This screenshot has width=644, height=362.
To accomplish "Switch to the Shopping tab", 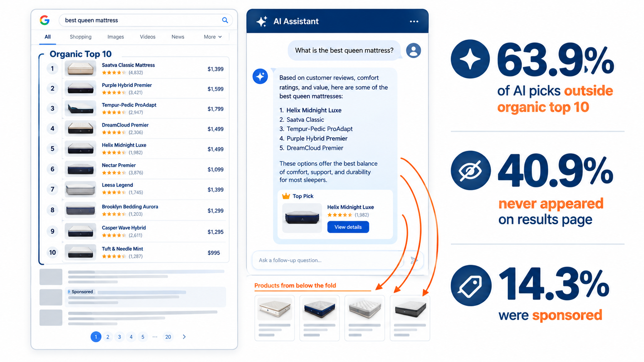I will tap(80, 37).
